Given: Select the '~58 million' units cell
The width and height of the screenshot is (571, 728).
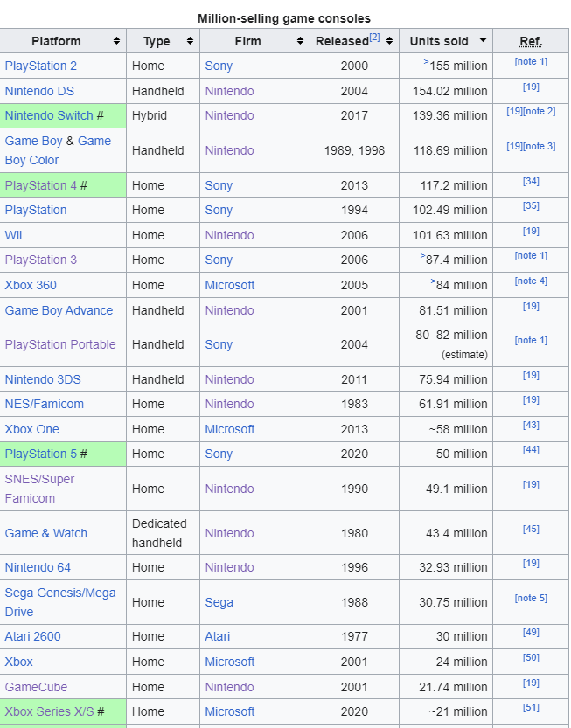Looking at the screenshot, I should click(446, 429).
